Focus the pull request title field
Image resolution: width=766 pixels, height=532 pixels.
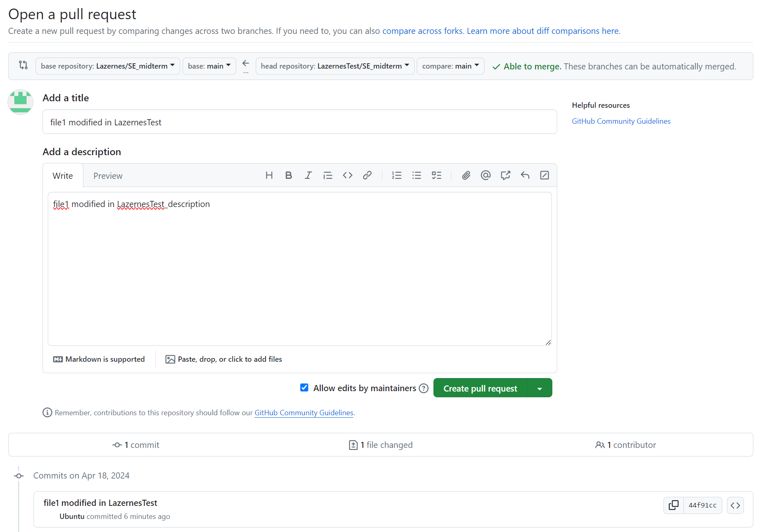click(x=300, y=122)
